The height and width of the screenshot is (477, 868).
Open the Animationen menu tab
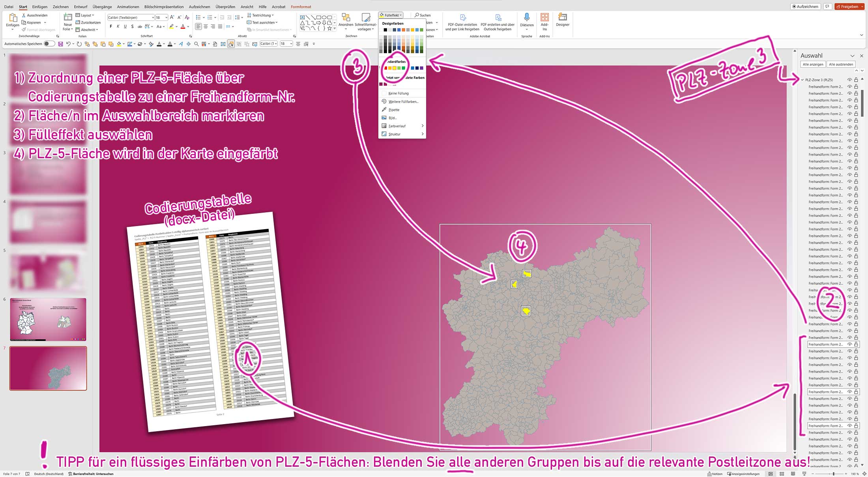[x=128, y=7]
